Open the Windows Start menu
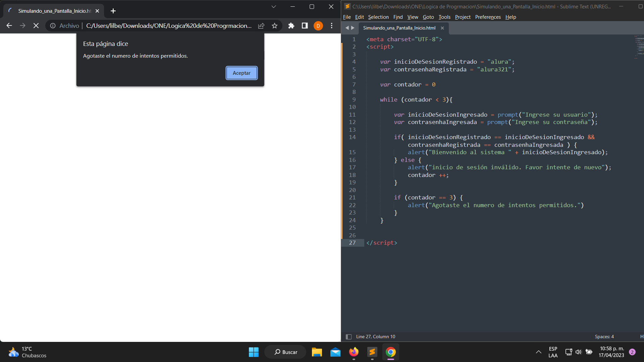 [254, 352]
